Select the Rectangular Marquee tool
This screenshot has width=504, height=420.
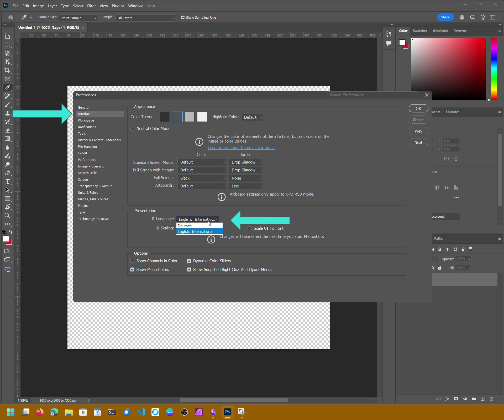click(x=7, y=45)
